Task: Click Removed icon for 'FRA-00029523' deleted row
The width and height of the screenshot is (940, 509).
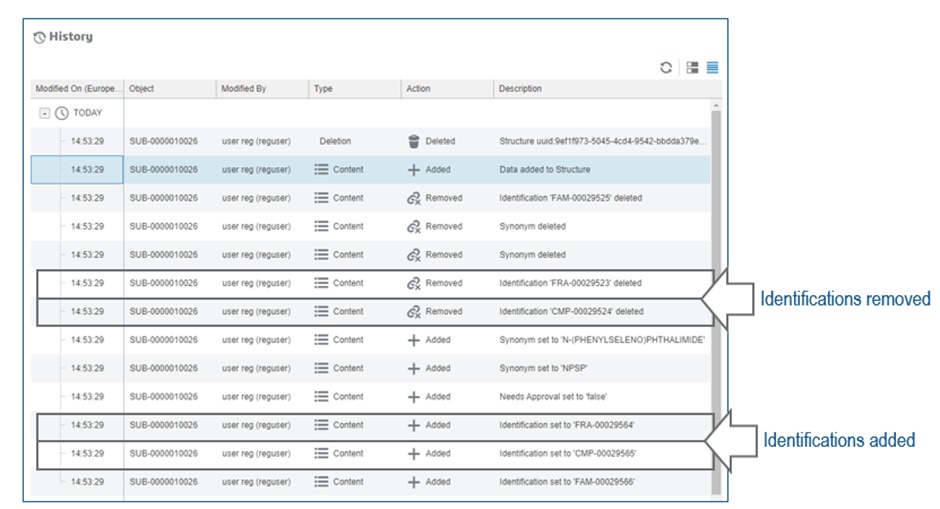Action: (413, 283)
